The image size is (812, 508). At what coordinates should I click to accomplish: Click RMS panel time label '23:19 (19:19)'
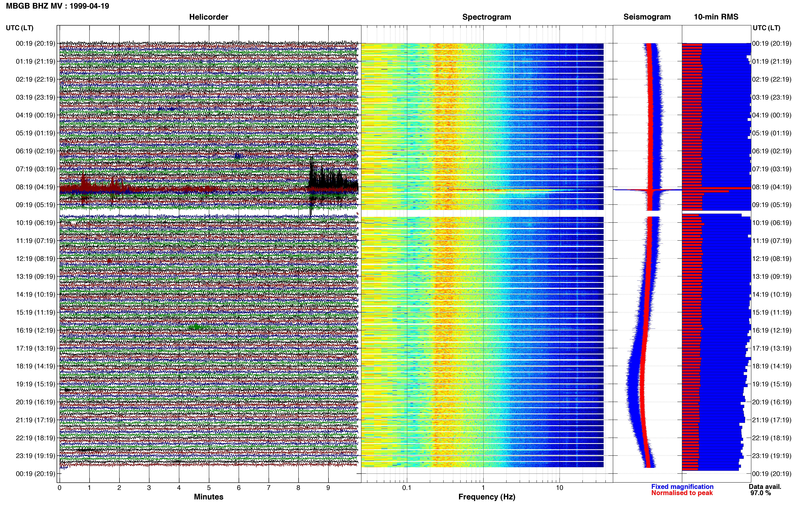(x=772, y=456)
